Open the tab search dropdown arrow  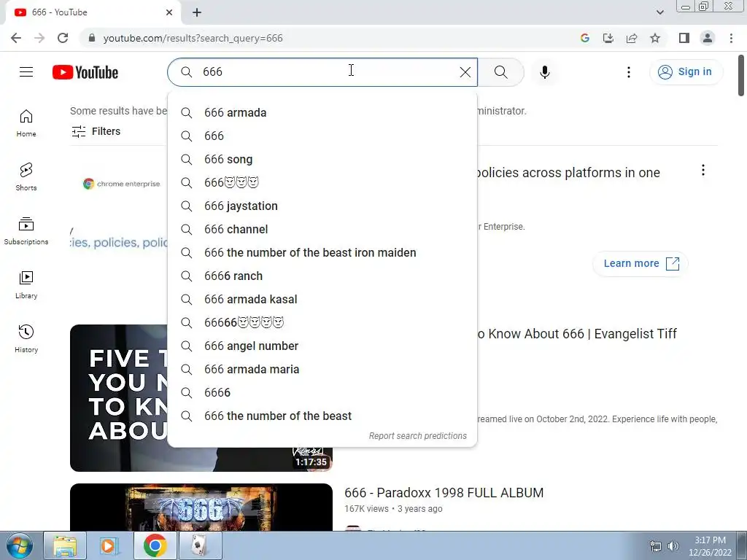click(x=659, y=12)
